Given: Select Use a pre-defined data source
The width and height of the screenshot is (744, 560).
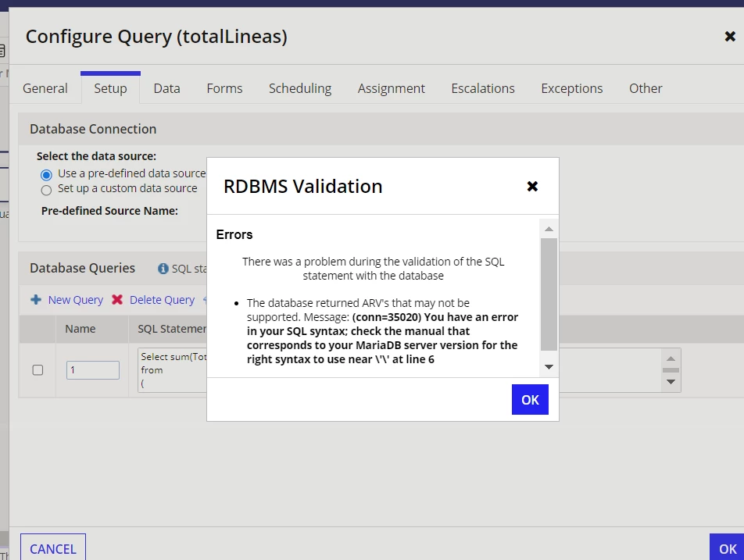Looking at the screenshot, I should [46, 175].
